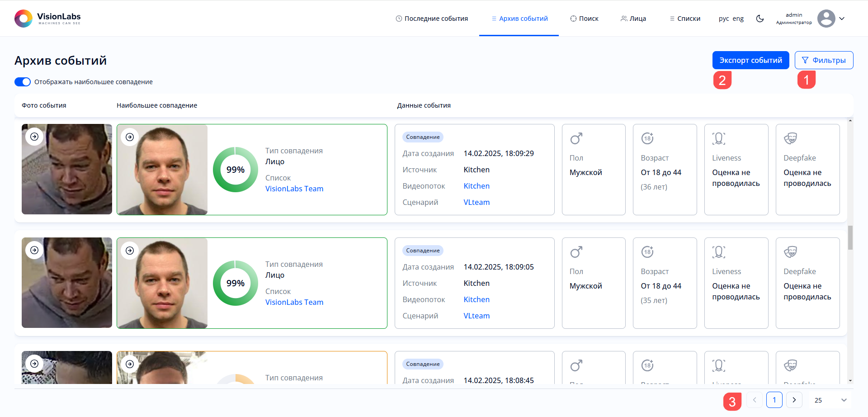Viewport: 868px width, 417px height.
Task: Toggle dark mode moon icon
Action: [760, 19]
